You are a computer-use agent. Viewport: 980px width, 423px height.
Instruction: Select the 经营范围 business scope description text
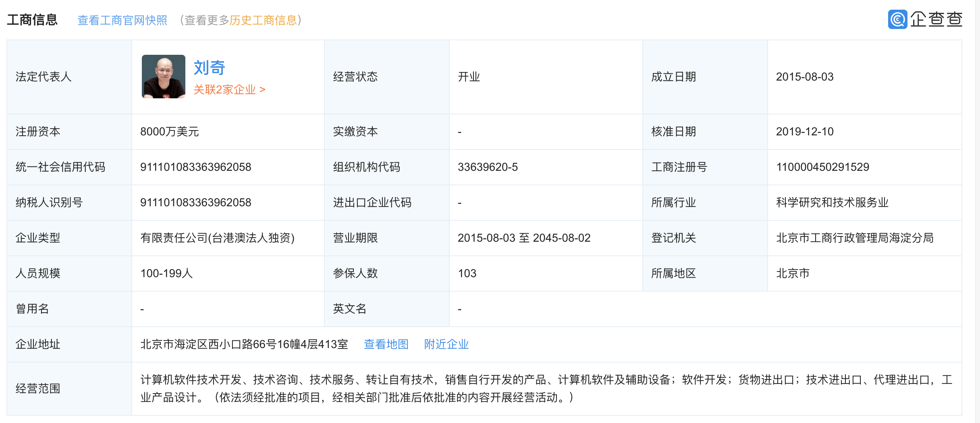[x=546, y=389]
